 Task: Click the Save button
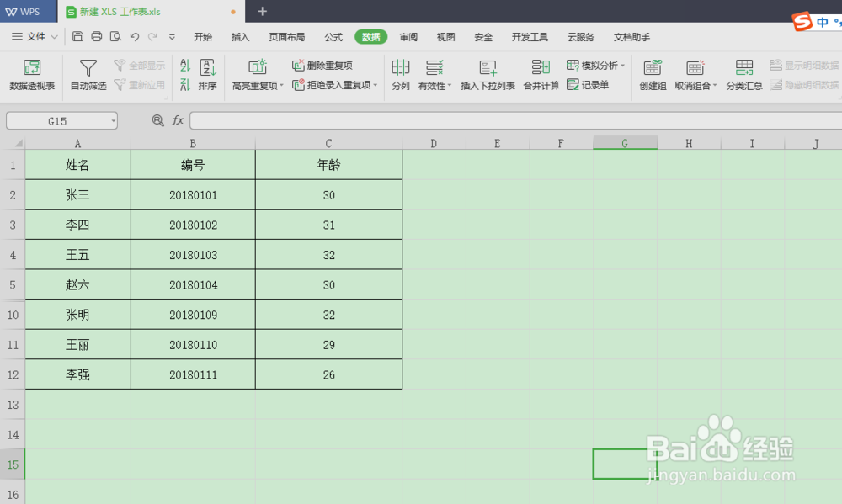point(77,37)
